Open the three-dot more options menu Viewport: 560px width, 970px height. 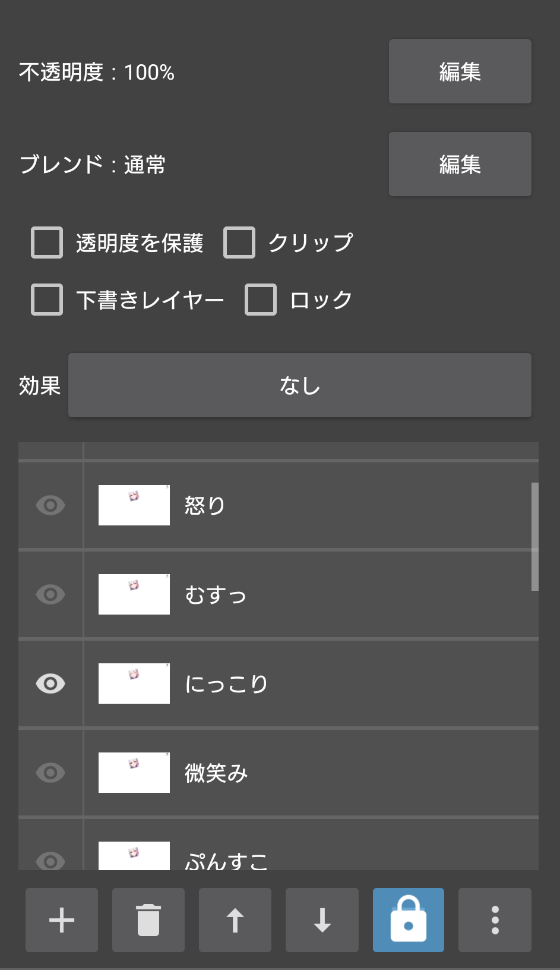(x=495, y=919)
